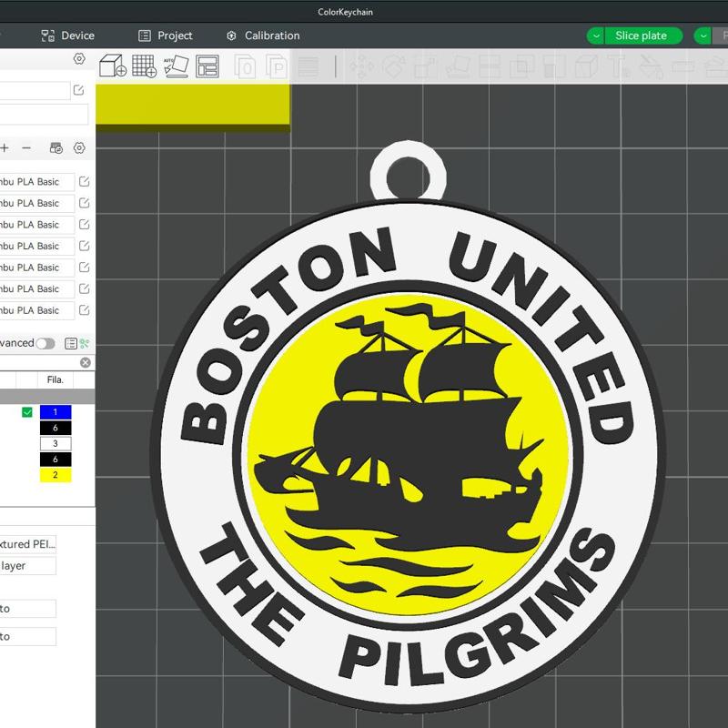This screenshot has width=728, height=728.
Task: Click the Add model cube icon
Action: [x=111, y=64]
